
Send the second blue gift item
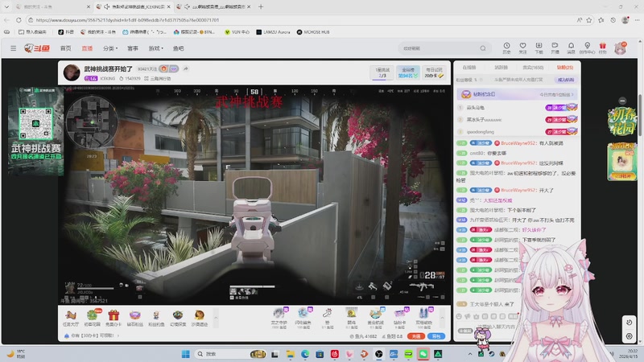(x=303, y=317)
